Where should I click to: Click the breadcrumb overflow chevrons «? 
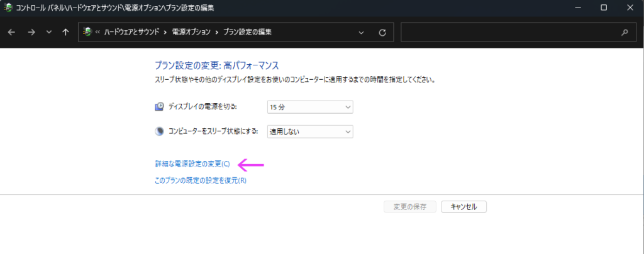[x=97, y=32]
